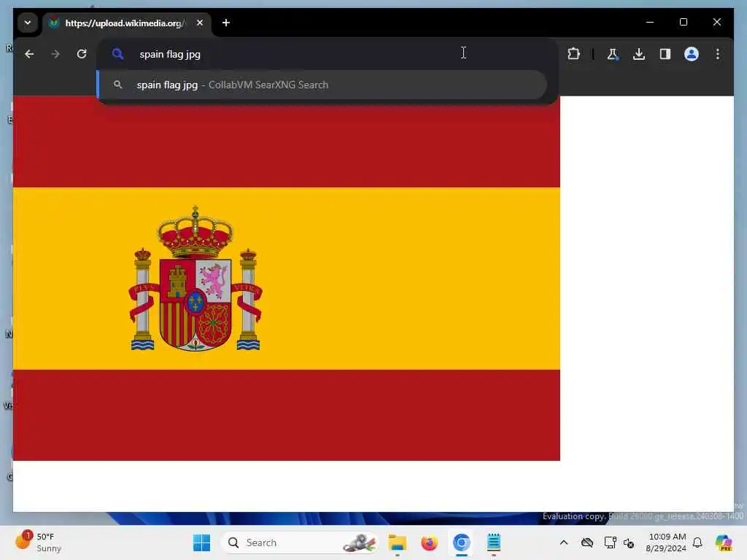
Task: Click the Spain flag image
Action: pyautogui.click(x=286, y=278)
